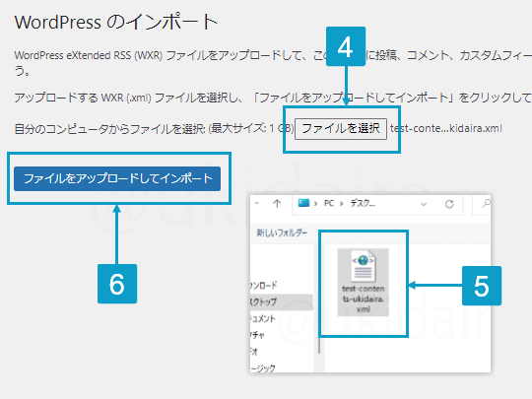The image size is (532, 399).
Task: Select ビデオ in the navigation pane
Action: pos(254,352)
